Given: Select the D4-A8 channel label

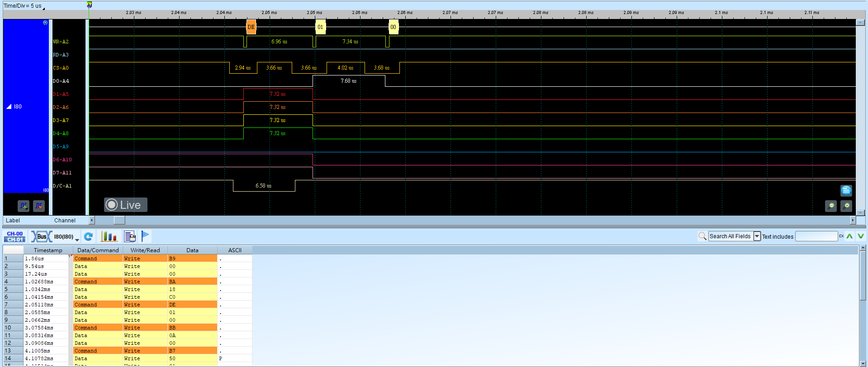Looking at the screenshot, I should pos(61,133).
